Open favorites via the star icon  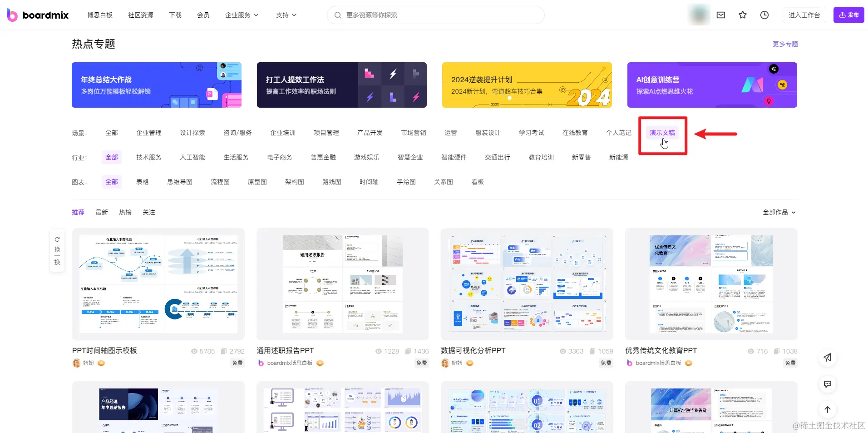tap(742, 15)
